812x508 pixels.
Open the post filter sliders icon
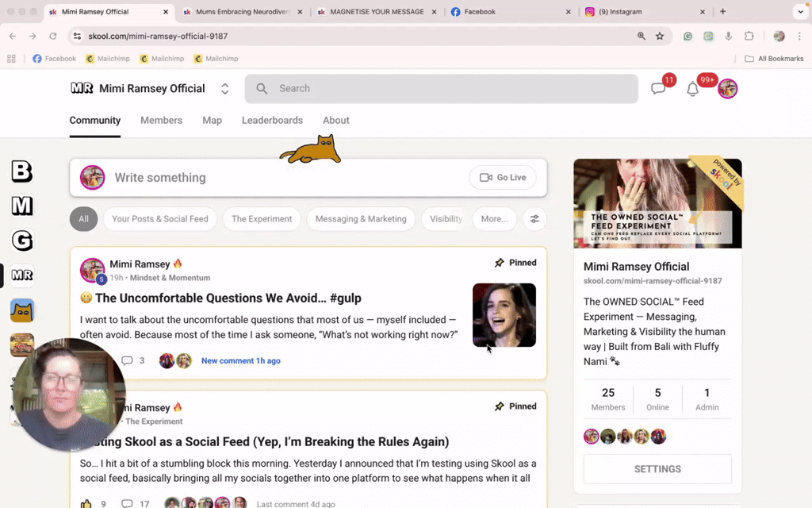pos(534,219)
